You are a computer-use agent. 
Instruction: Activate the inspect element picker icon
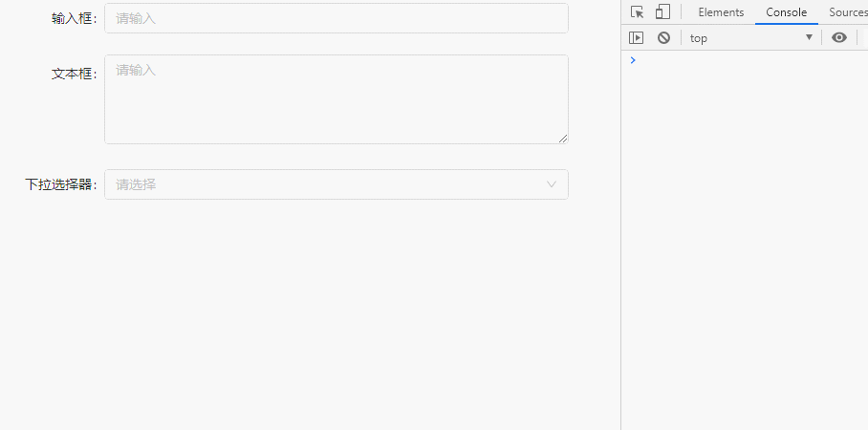(x=638, y=12)
